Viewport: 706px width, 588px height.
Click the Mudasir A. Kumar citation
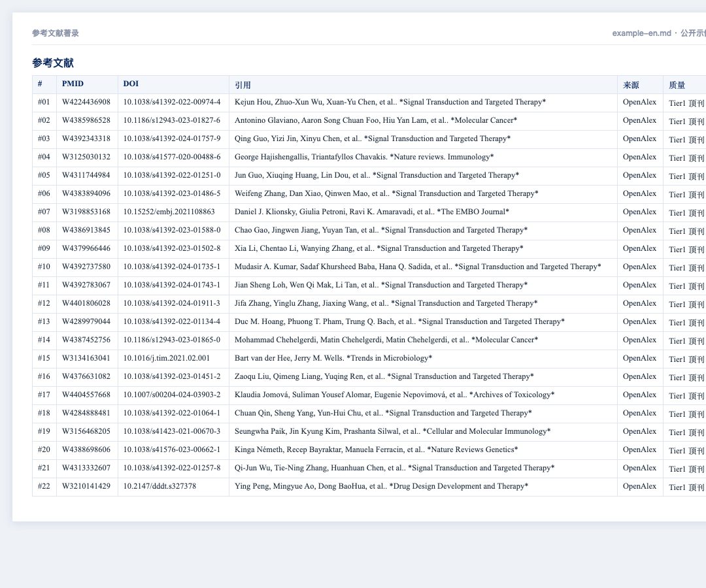click(x=418, y=267)
